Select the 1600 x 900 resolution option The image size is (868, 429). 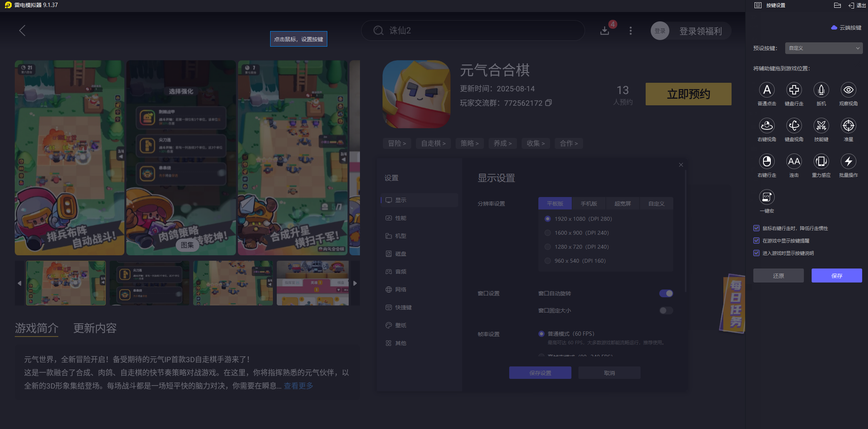click(x=548, y=233)
